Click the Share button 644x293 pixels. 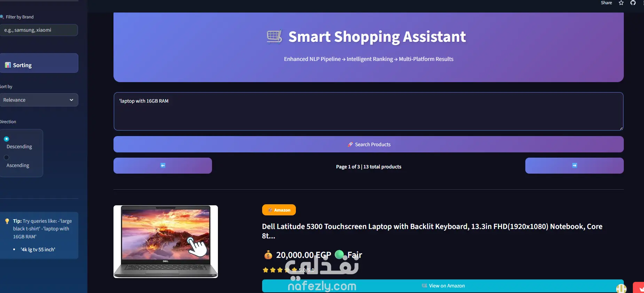point(606,3)
